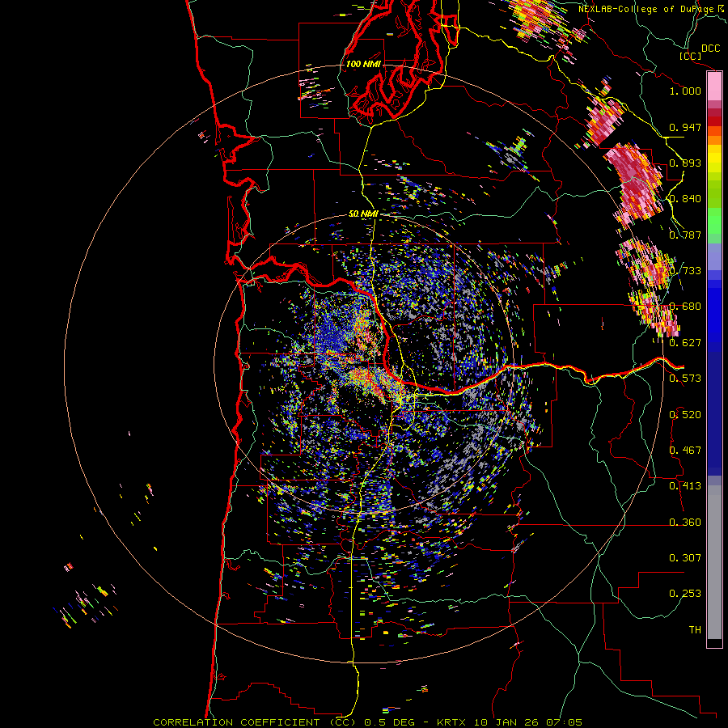728x728 pixels.
Task: Select the 0.680 color scale label
Action: tap(685, 307)
